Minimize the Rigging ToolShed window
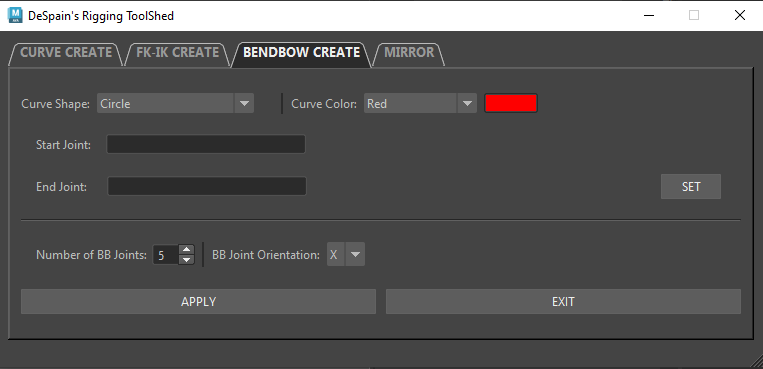This screenshot has width=763, height=369. [648, 16]
